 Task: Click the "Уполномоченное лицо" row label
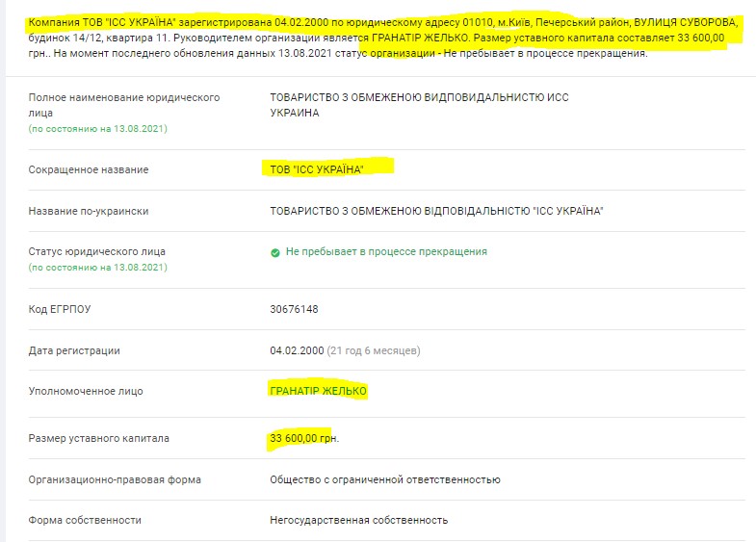[x=87, y=392]
